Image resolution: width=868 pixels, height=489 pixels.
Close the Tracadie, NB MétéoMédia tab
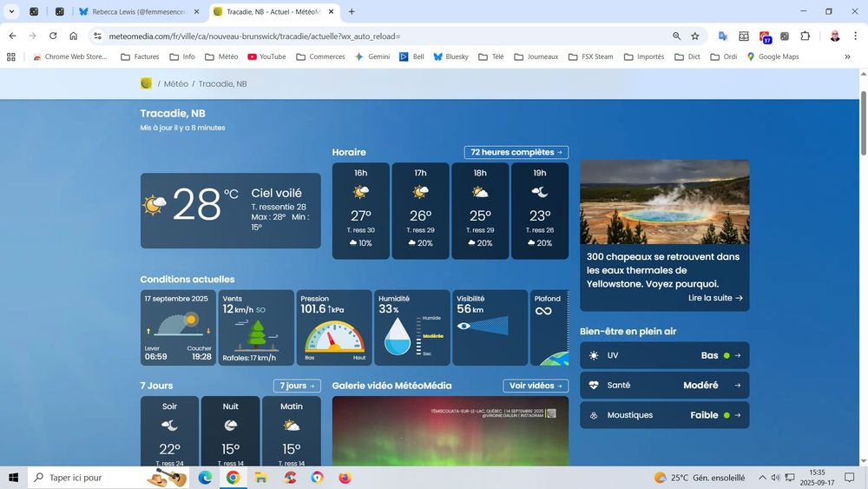coord(331,11)
